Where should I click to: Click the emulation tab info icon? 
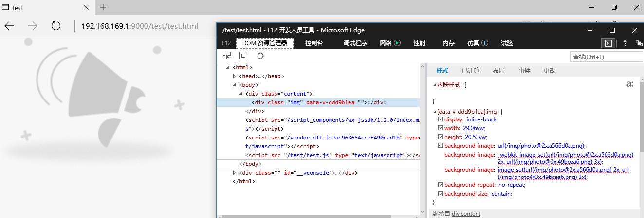(485, 43)
